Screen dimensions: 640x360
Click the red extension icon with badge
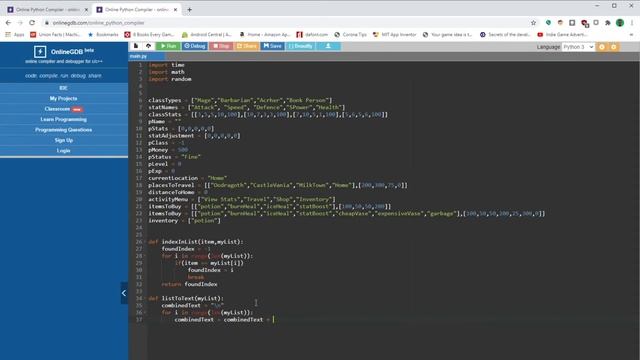pyautogui.click(x=584, y=23)
